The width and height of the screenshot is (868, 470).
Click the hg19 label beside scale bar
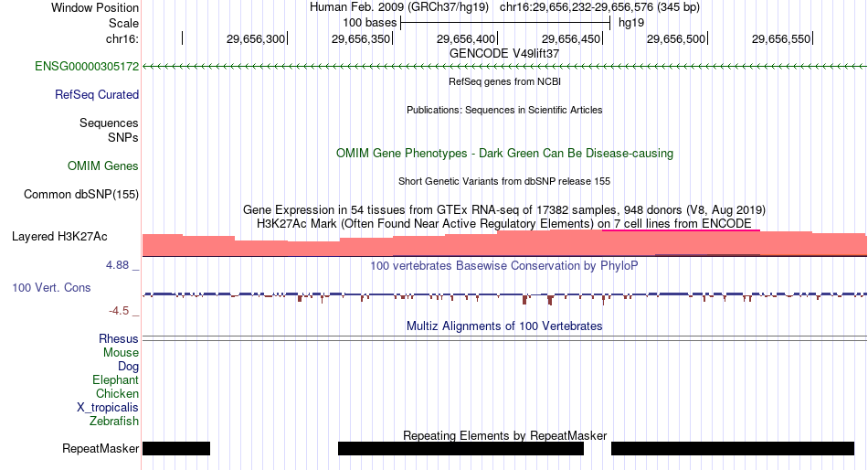(631, 23)
